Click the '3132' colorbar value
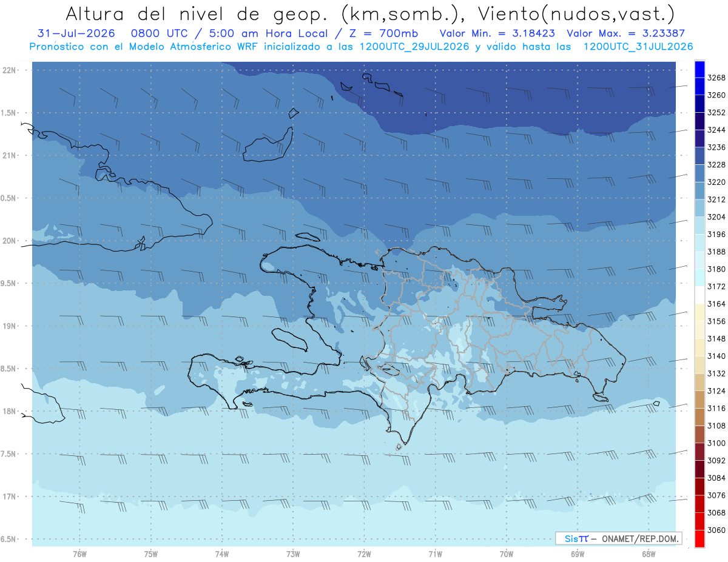728x562 pixels. [x=716, y=374]
